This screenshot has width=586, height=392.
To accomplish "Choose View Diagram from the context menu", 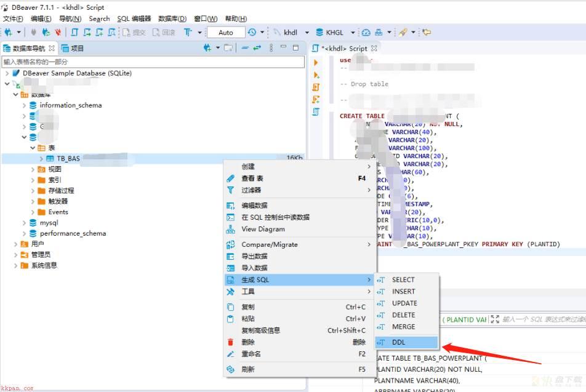I will click(x=299, y=229).
